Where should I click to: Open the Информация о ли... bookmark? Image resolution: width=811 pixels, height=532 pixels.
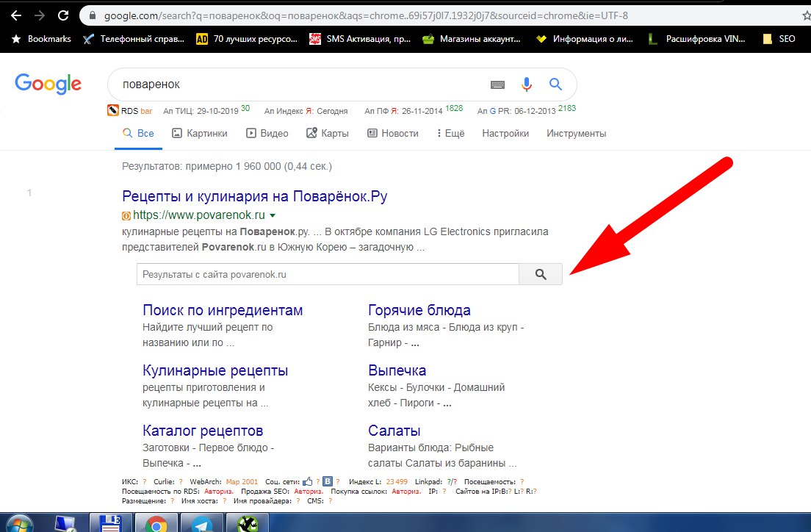click(585, 39)
